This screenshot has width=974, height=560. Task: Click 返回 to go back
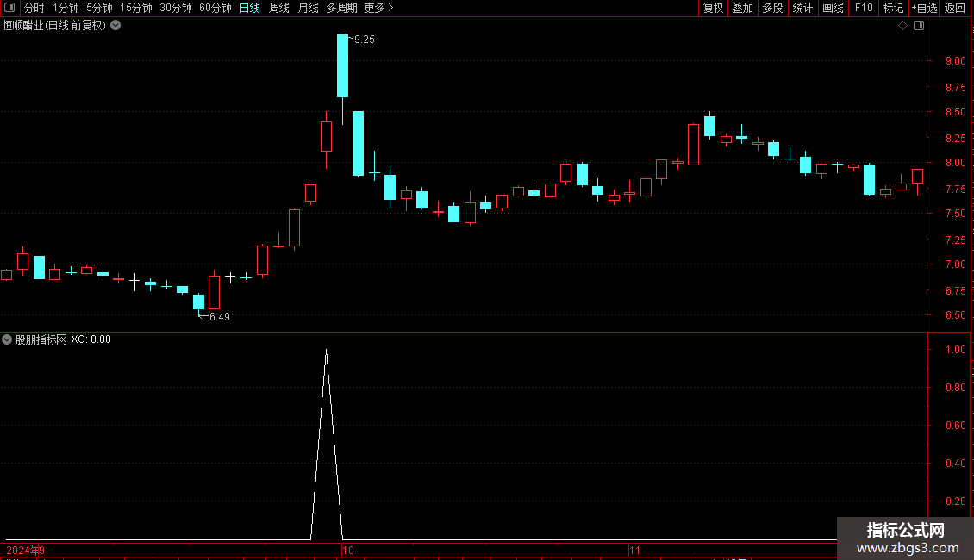(x=955, y=8)
